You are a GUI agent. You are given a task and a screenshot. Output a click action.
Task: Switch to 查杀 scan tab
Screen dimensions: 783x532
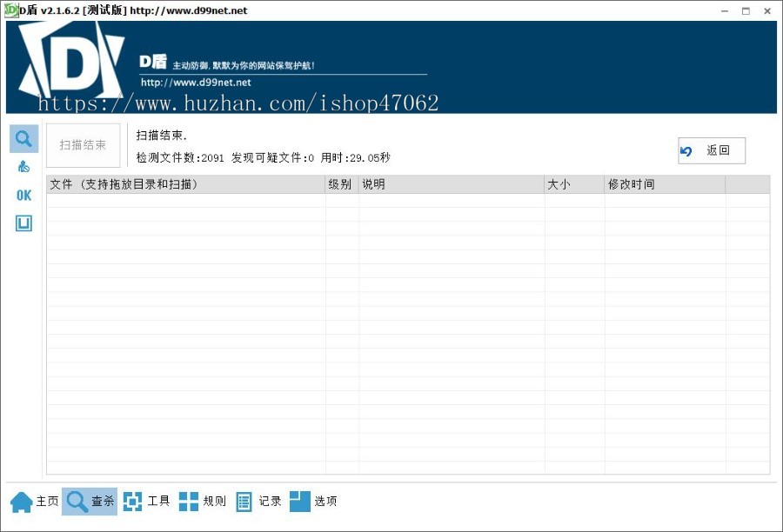90,501
